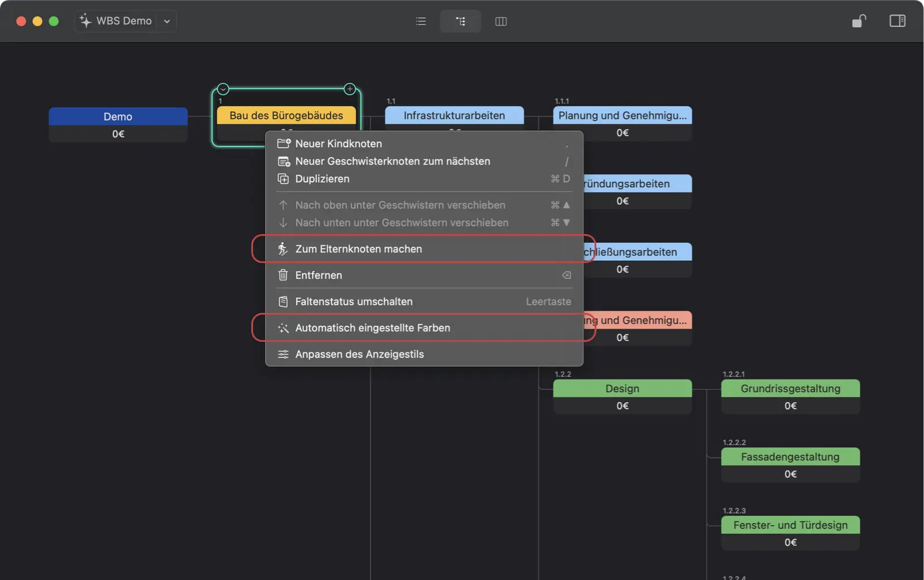This screenshot has width=924, height=580.
Task: Click the Zum Elternknoten machen icon
Action: tap(283, 249)
